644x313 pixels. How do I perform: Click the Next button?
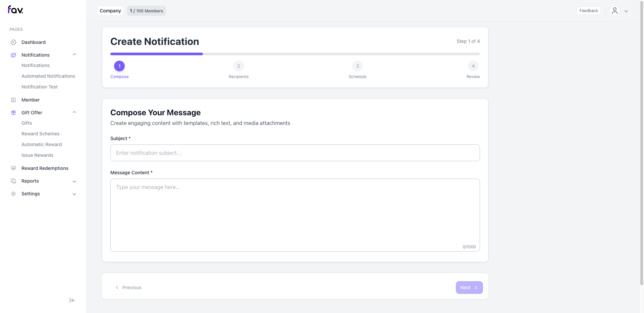pyautogui.click(x=469, y=288)
